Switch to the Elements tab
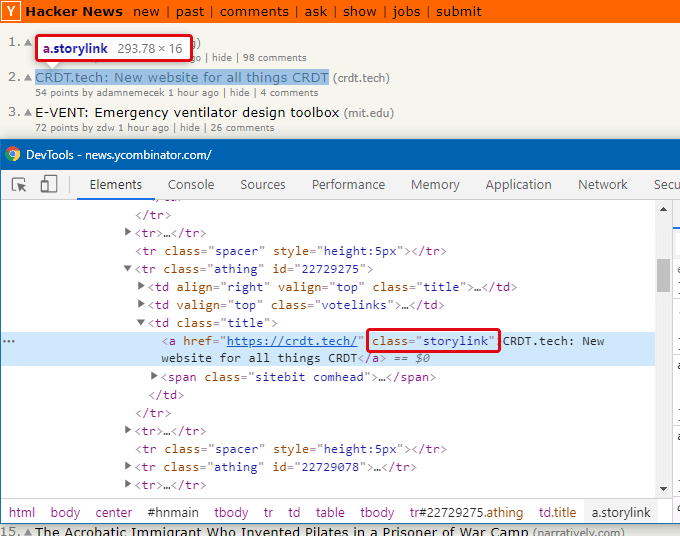This screenshot has width=680, height=536. tap(116, 185)
